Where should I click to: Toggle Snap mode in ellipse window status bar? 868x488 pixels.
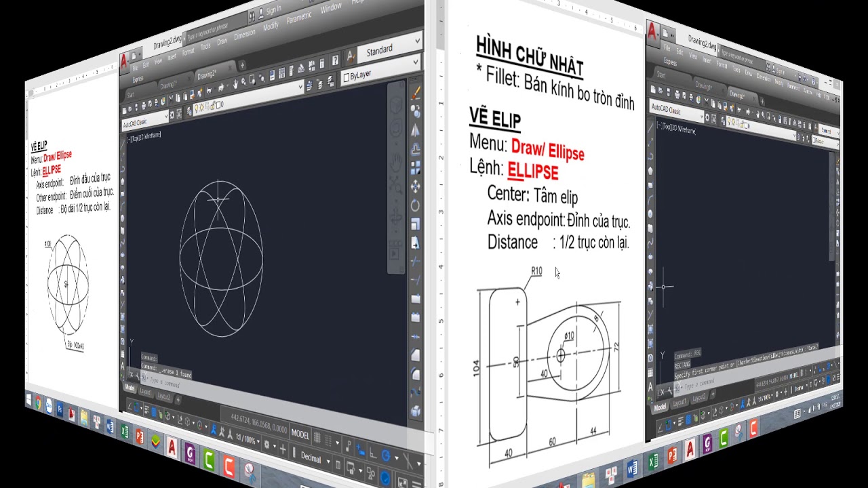point(328,440)
